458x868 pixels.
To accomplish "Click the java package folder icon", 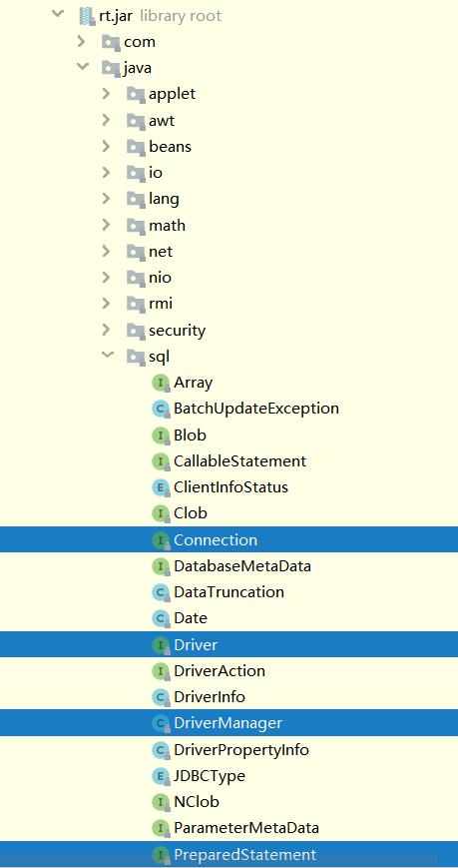I will click(111, 68).
